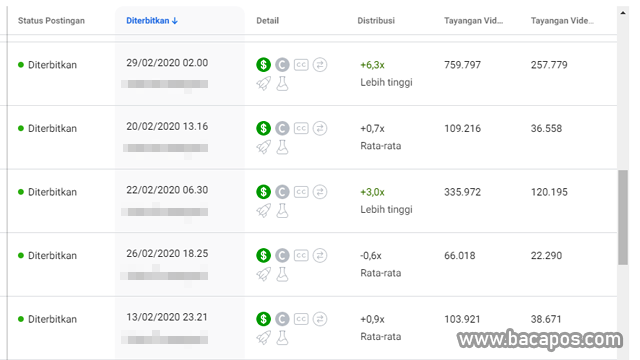This screenshot has height=360, width=640.
Task: Click video views value 120.195
Action: 549,192
